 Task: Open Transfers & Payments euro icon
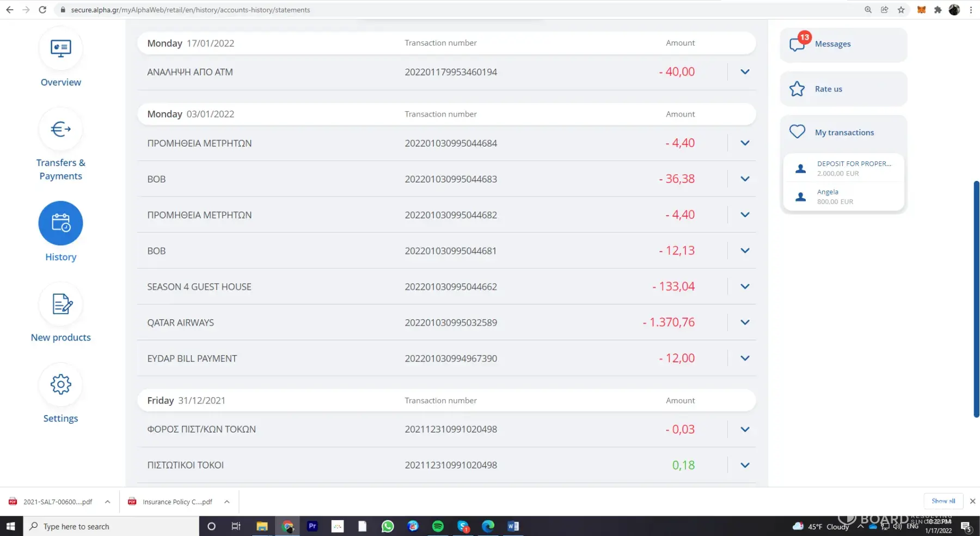60,130
